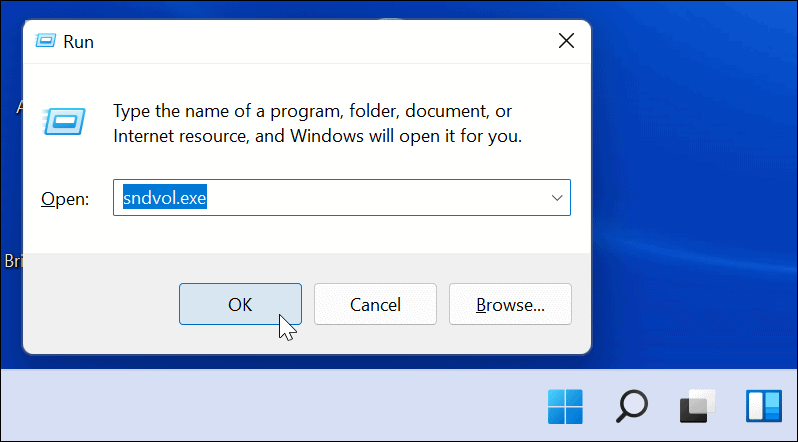Click the "Open:" field label
The width and height of the screenshot is (798, 442).
(x=65, y=199)
